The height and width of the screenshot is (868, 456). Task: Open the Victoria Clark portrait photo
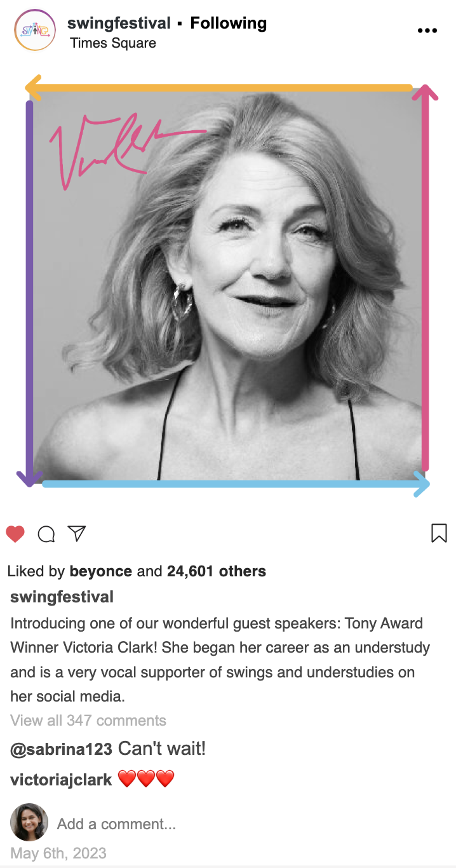pos(228,286)
